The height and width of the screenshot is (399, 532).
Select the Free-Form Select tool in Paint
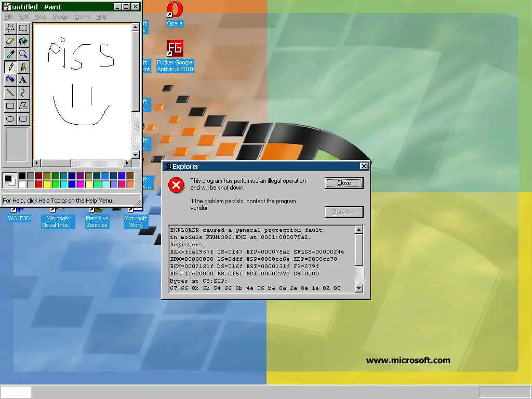click(x=10, y=28)
